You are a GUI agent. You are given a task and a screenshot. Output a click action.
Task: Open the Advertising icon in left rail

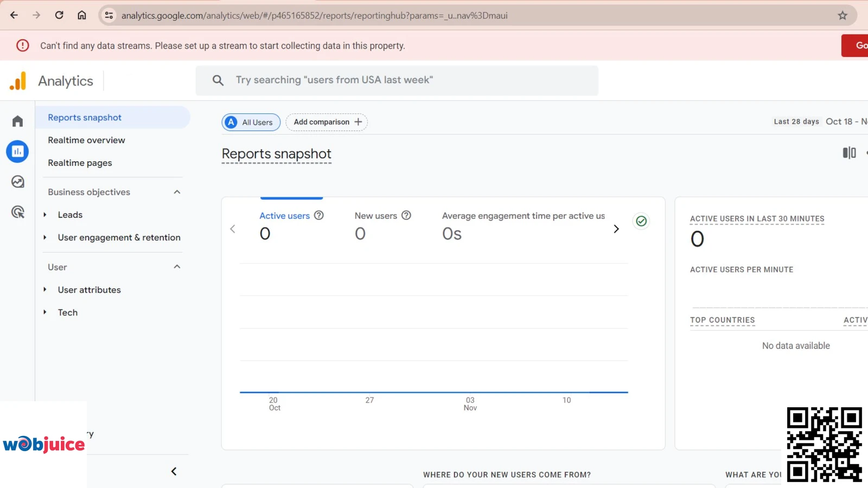point(17,212)
